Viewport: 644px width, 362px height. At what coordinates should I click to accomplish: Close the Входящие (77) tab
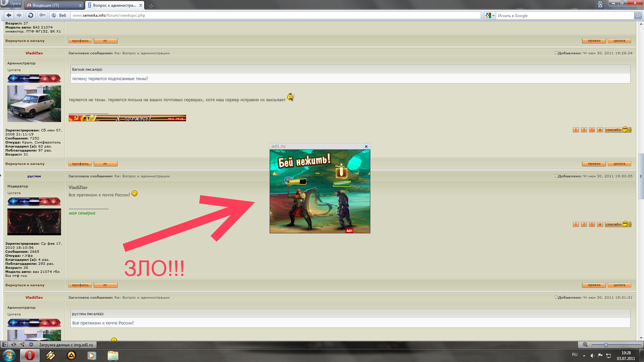tap(80, 5)
